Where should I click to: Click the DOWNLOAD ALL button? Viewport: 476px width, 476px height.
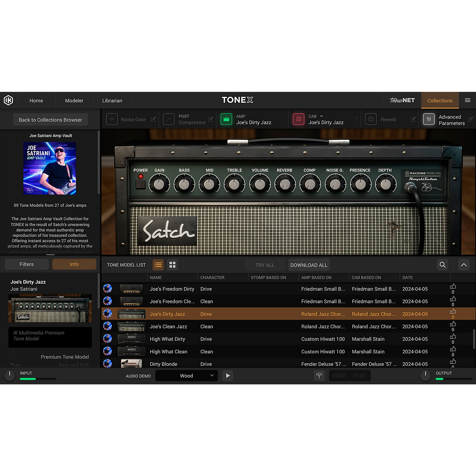click(x=309, y=265)
